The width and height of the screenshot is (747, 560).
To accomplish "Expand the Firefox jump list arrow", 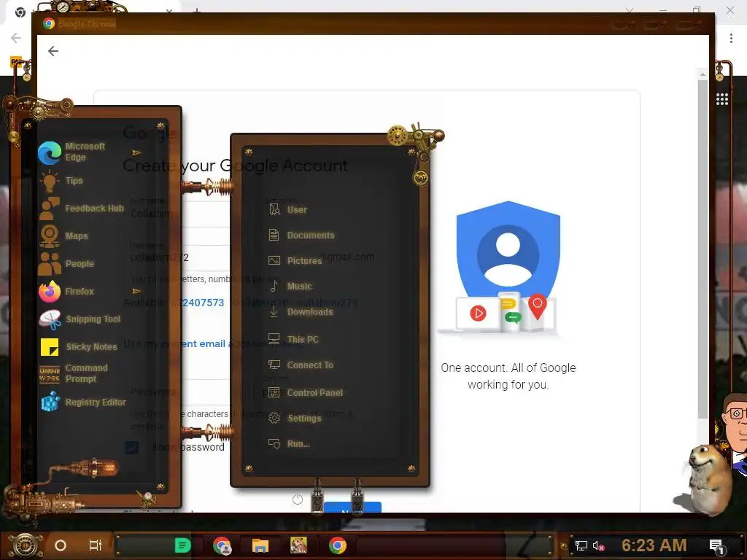I will [136, 291].
